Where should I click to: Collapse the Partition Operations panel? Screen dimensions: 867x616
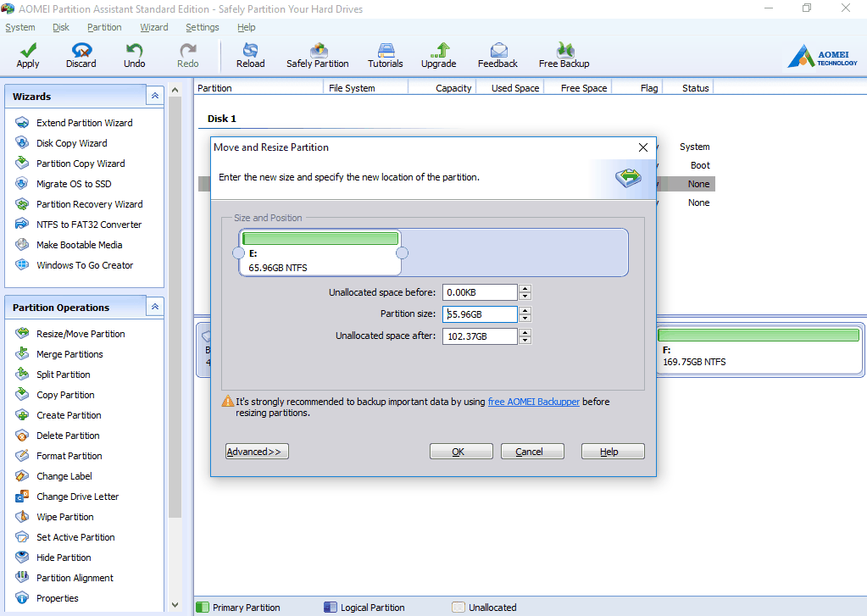(x=155, y=307)
